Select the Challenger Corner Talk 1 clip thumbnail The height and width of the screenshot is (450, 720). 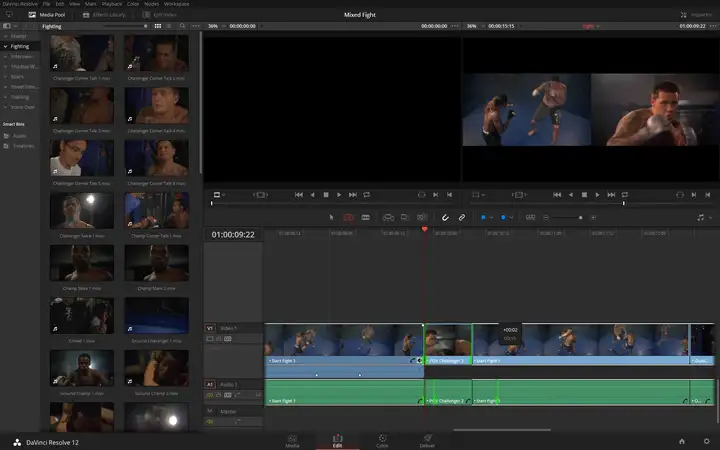point(82,53)
